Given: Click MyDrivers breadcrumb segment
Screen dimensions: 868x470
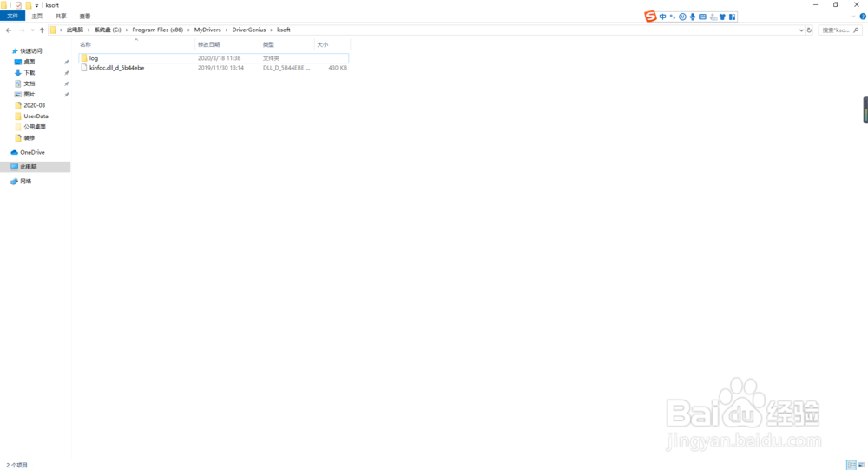Looking at the screenshot, I should [207, 30].
